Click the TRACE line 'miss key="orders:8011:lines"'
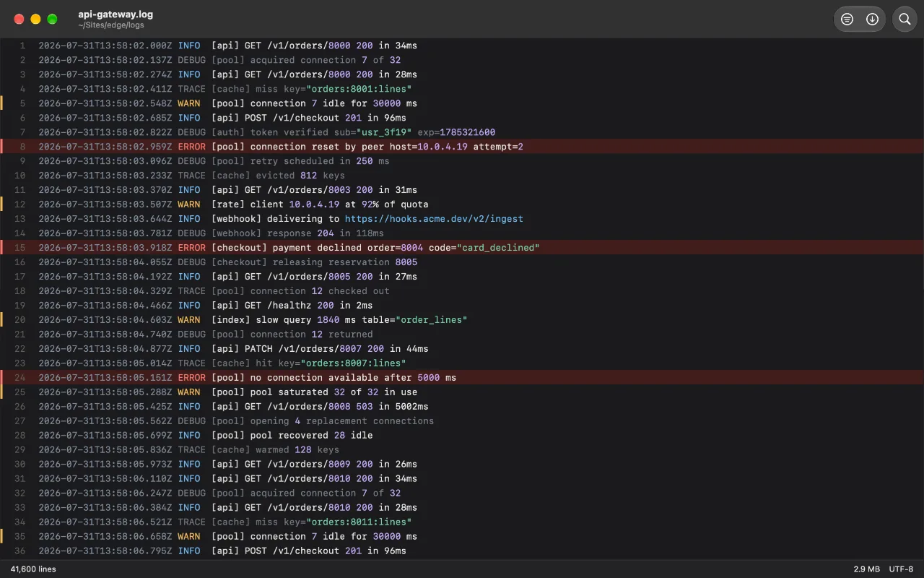 pos(462,522)
